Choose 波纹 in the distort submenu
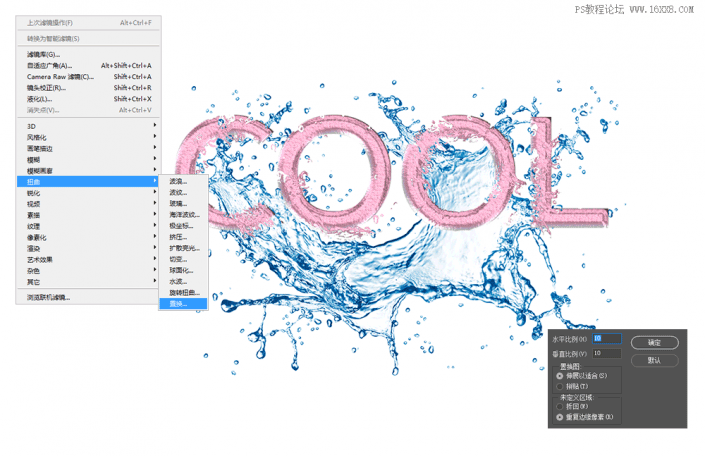 click(183, 192)
